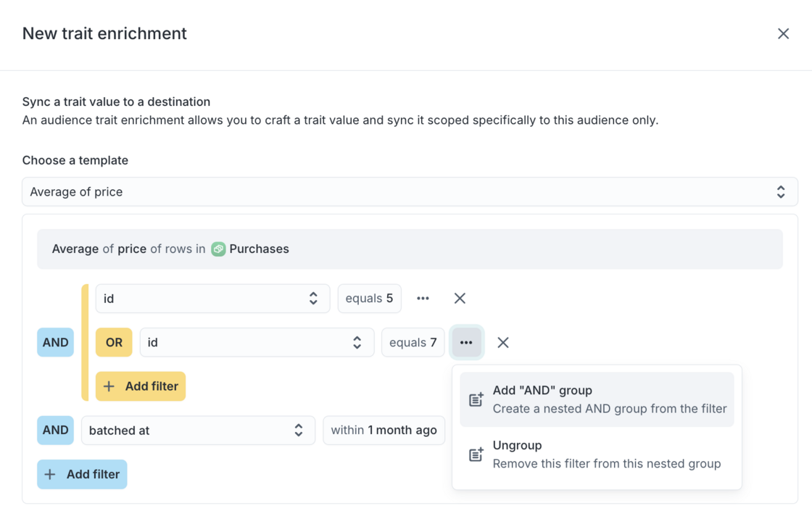Click the ellipsis button next to equals 7

point(466,343)
